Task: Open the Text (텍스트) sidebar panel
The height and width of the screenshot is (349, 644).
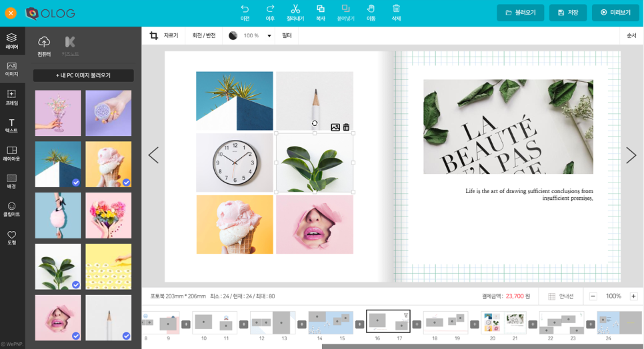Action: [12, 125]
